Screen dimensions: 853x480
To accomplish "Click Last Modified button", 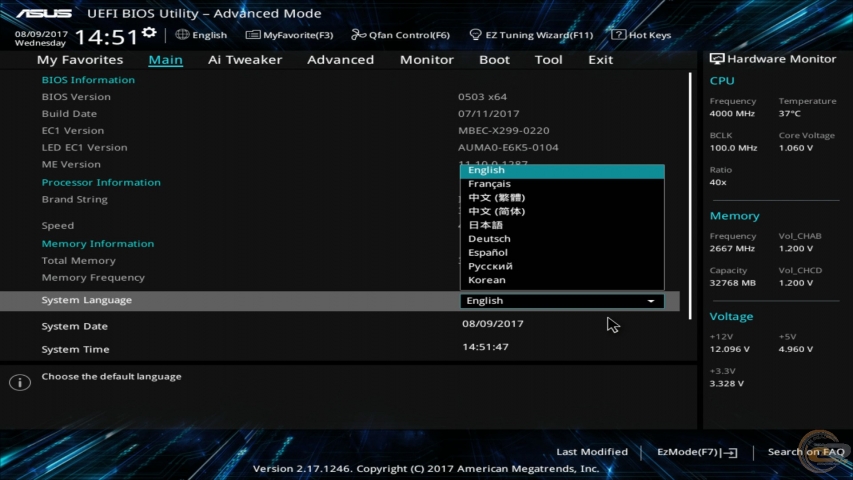I will tap(592, 452).
